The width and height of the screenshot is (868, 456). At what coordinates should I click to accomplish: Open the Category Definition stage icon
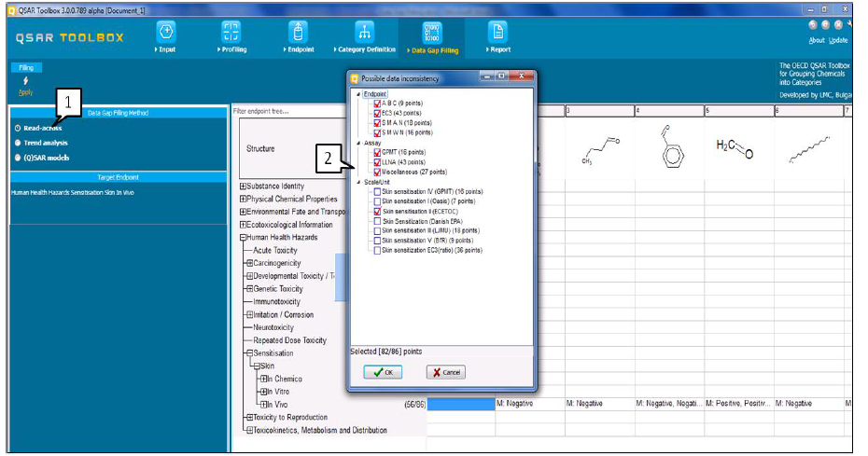[x=364, y=33]
